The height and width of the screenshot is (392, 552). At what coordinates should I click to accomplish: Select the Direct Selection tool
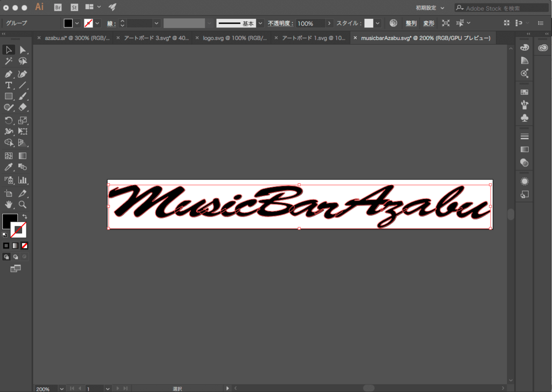tap(23, 50)
